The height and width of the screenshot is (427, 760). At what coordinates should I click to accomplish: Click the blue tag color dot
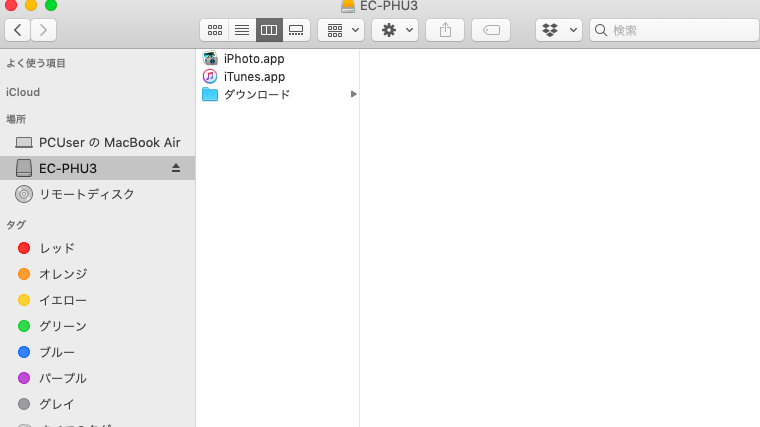click(24, 352)
